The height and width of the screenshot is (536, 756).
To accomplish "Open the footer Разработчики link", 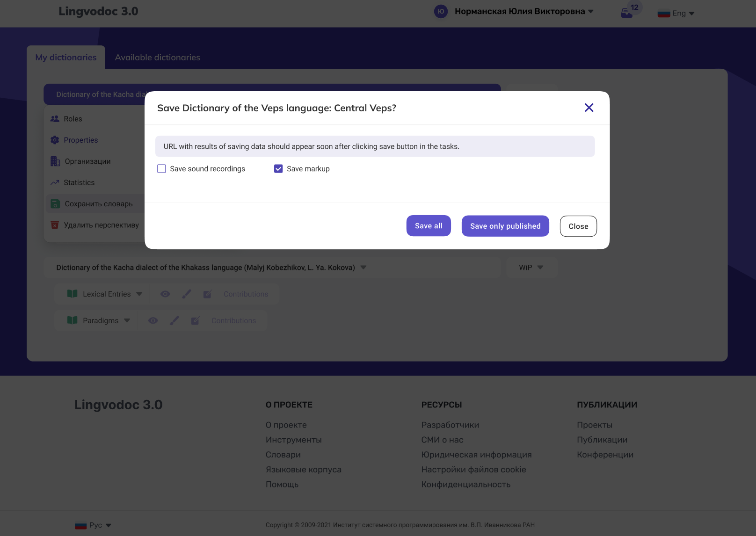I will click(x=450, y=425).
